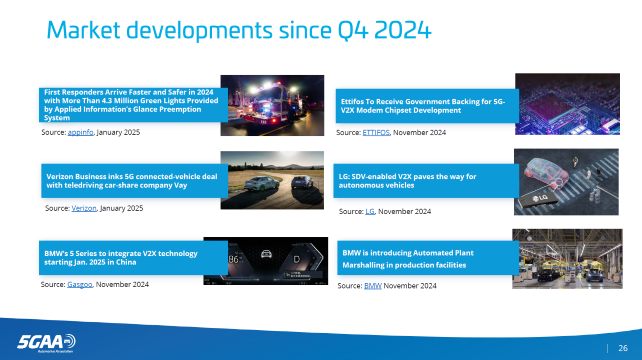Follow the Gasgoo source link
Screen dimensions: 642x360
tap(79, 284)
